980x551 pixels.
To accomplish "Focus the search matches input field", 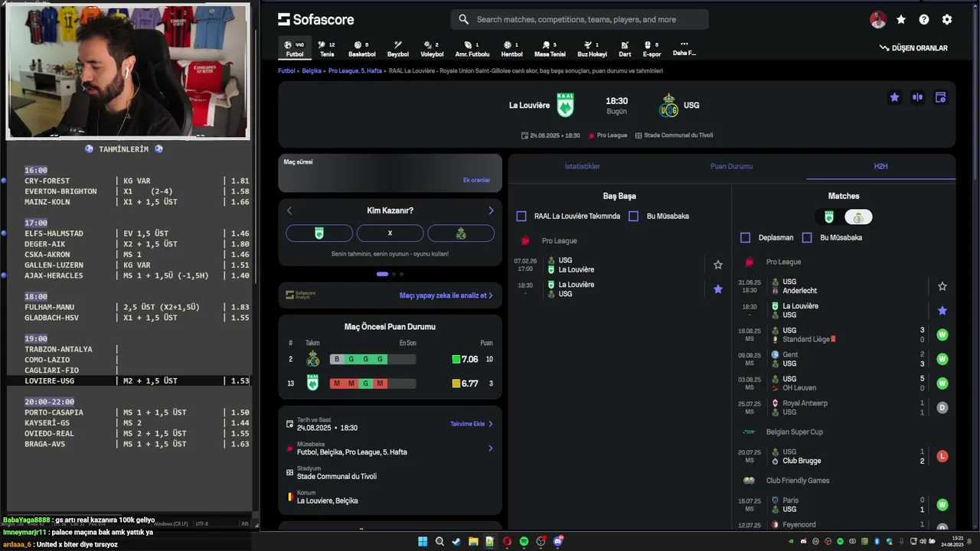I will (x=580, y=19).
